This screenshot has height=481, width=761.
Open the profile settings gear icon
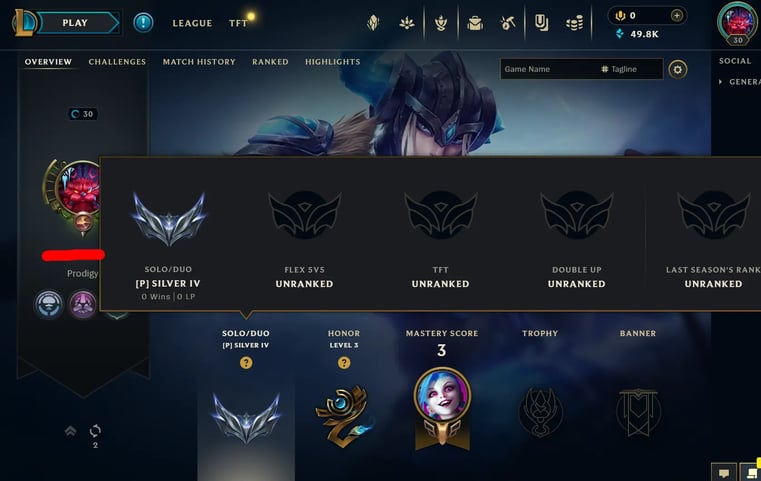[678, 69]
